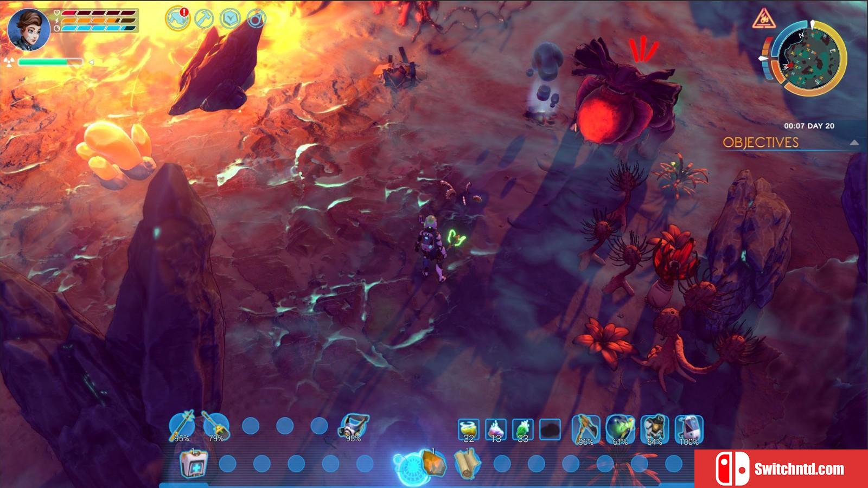Select the yellow resource stack of 32

(469, 429)
